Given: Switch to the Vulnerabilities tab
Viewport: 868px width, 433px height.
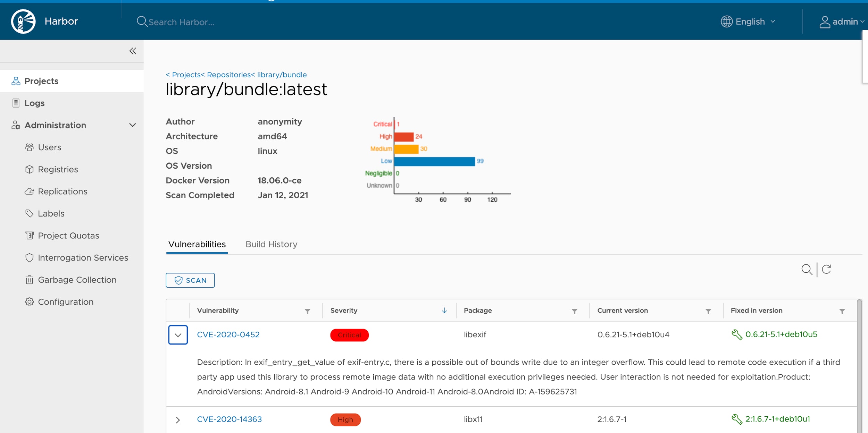Looking at the screenshot, I should (x=197, y=244).
